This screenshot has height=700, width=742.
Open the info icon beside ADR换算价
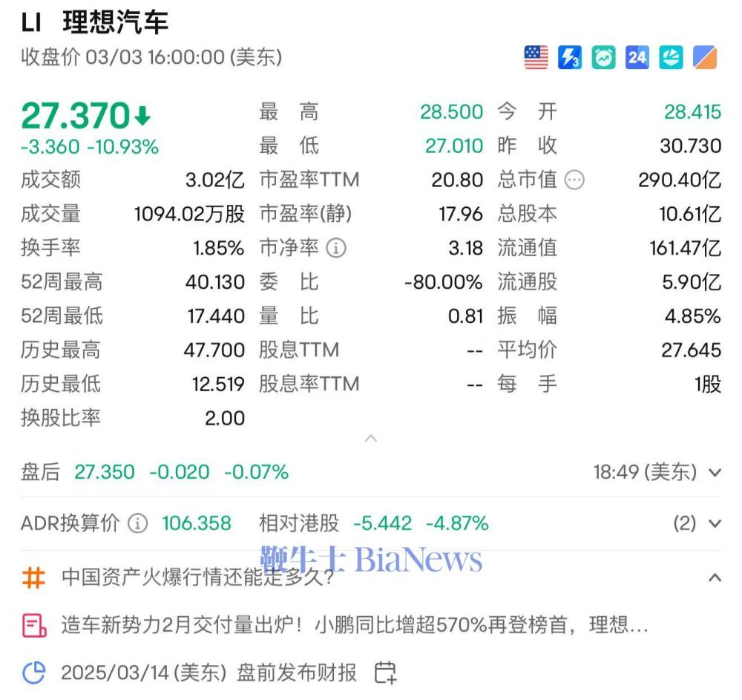(138, 523)
